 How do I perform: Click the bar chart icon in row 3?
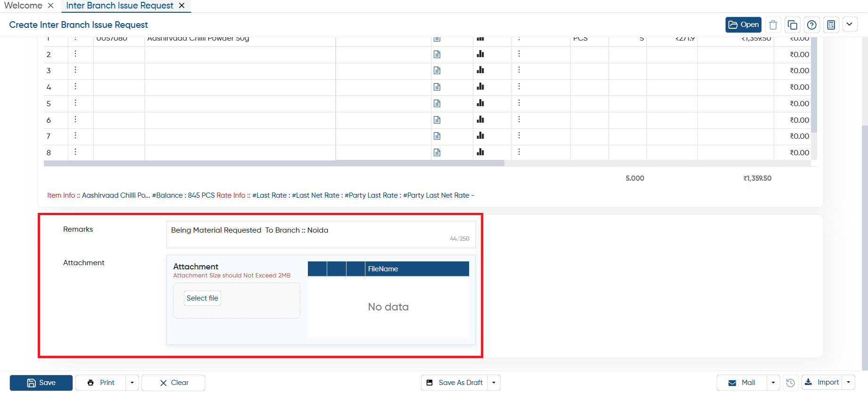pyautogui.click(x=480, y=70)
